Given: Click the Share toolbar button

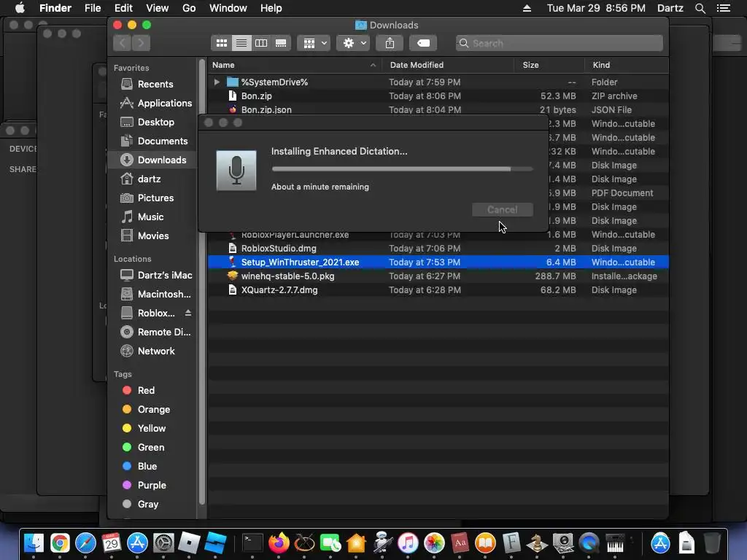Looking at the screenshot, I should click(390, 43).
